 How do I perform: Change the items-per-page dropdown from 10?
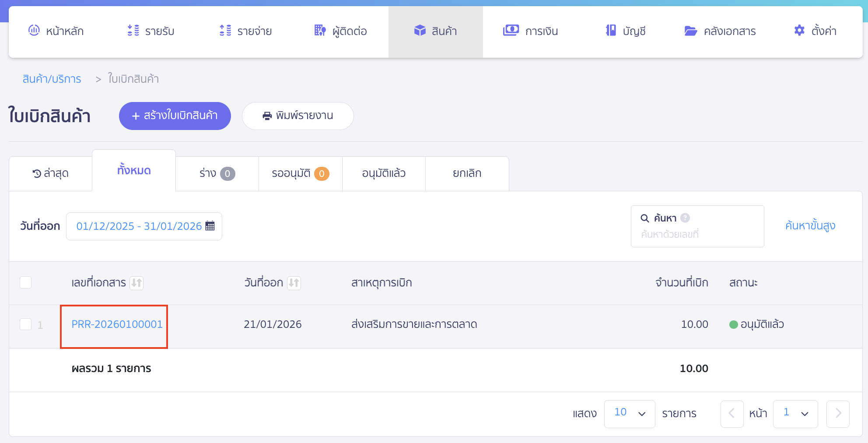[x=629, y=413]
